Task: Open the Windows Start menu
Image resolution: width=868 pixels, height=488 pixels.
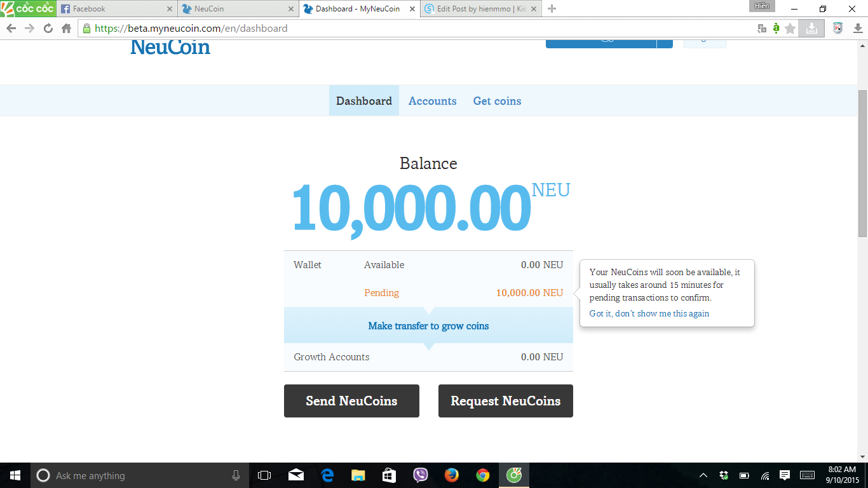Action: pyautogui.click(x=15, y=475)
